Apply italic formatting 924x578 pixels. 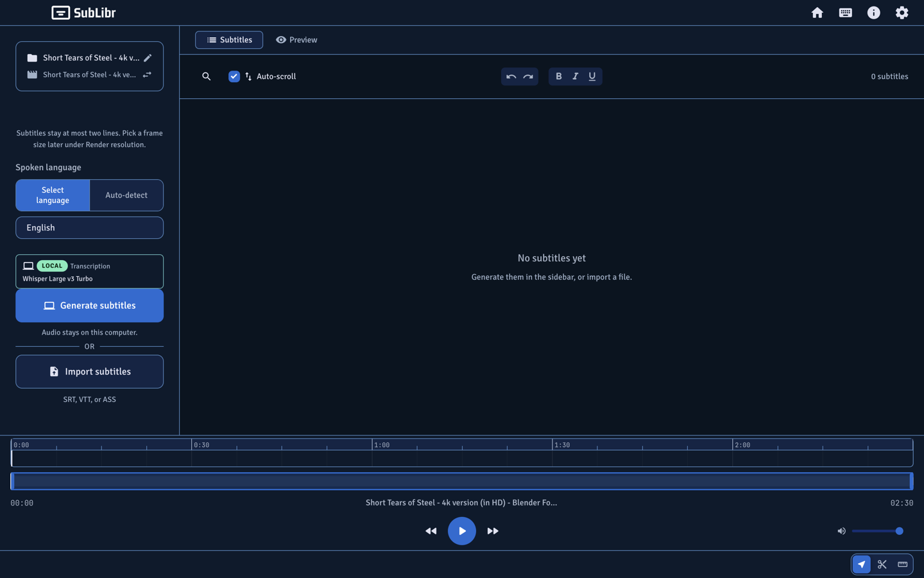575,76
